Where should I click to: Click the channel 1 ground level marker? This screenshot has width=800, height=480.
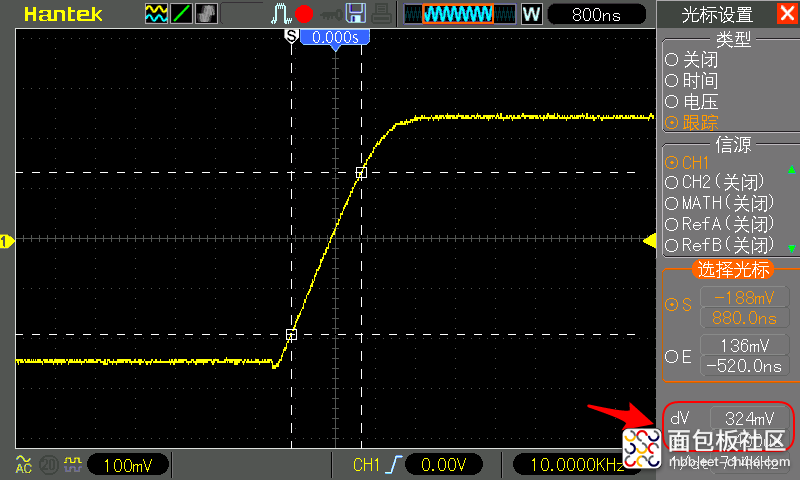(x=7, y=241)
